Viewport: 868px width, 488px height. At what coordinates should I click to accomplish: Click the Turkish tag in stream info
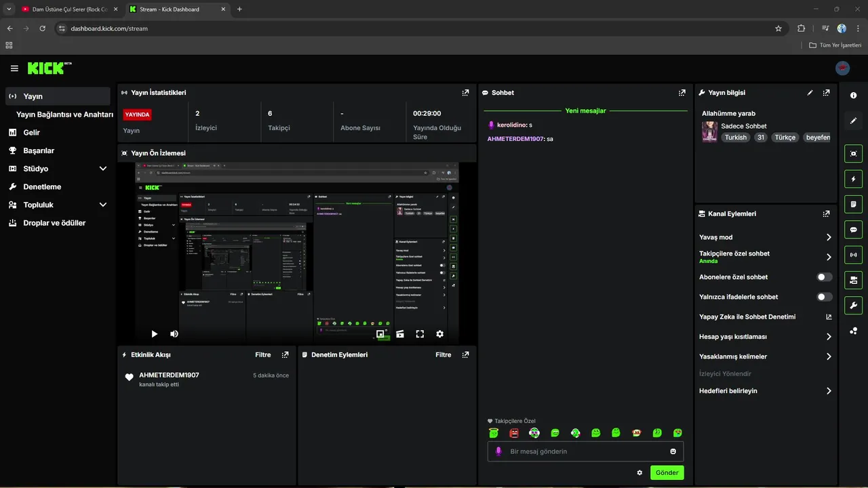tap(736, 137)
